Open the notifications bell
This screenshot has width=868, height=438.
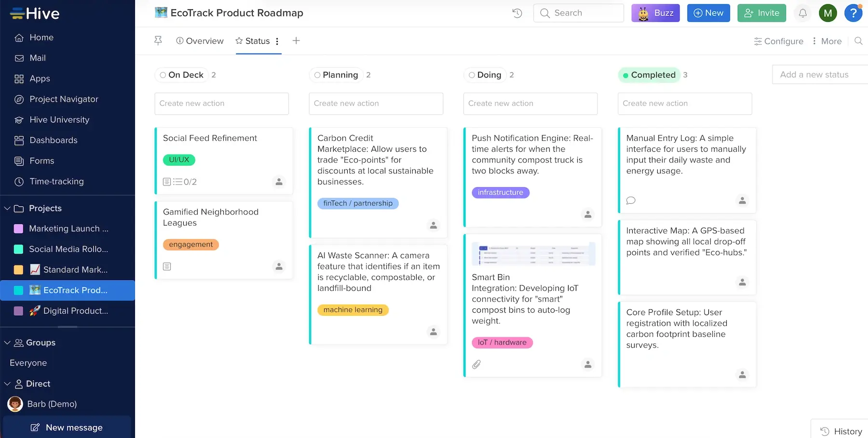pyautogui.click(x=802, y=13)
